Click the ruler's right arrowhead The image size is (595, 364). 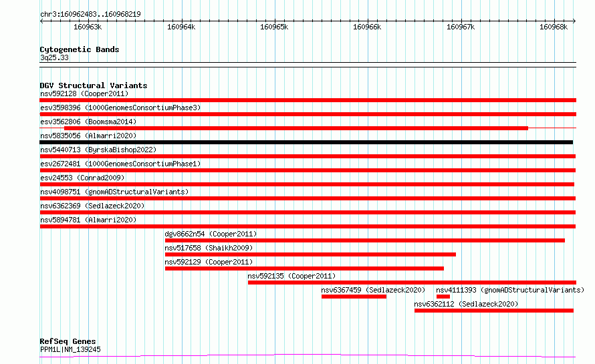click(x=574, y=21)
